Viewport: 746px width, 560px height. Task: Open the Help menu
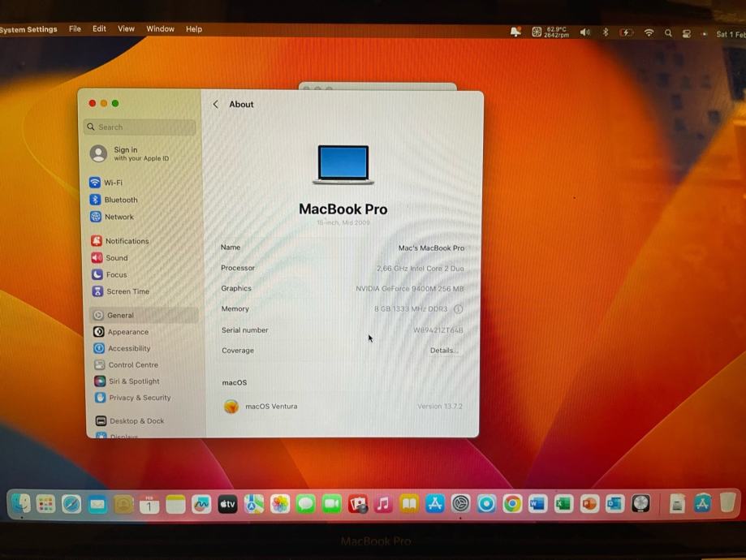click(x=194, y=29)
